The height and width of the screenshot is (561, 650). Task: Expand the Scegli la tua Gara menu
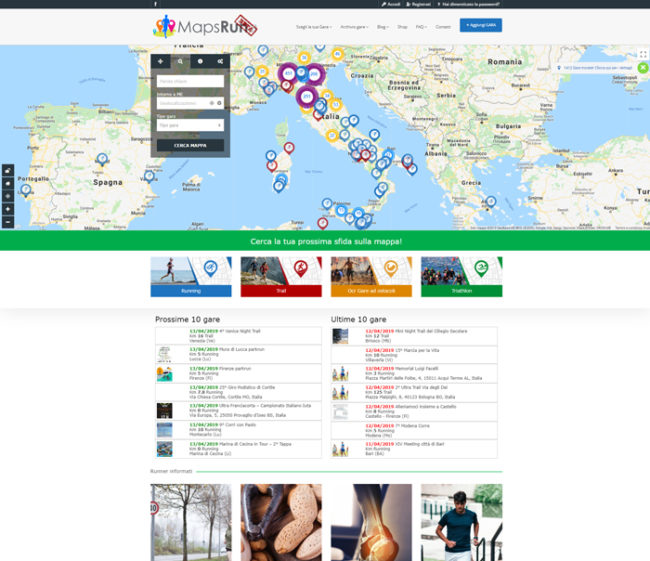315,26
